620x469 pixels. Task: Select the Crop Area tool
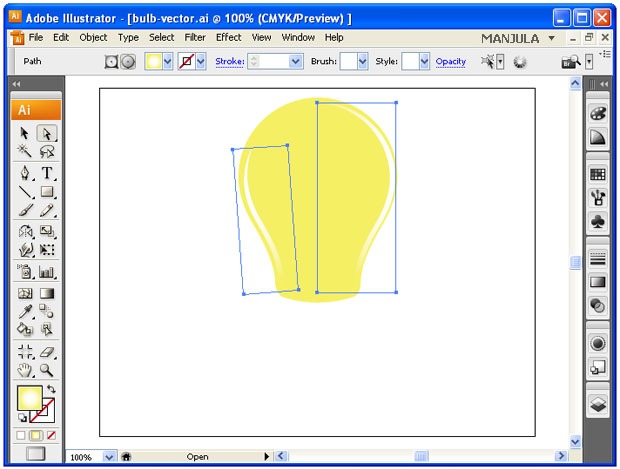25,351
